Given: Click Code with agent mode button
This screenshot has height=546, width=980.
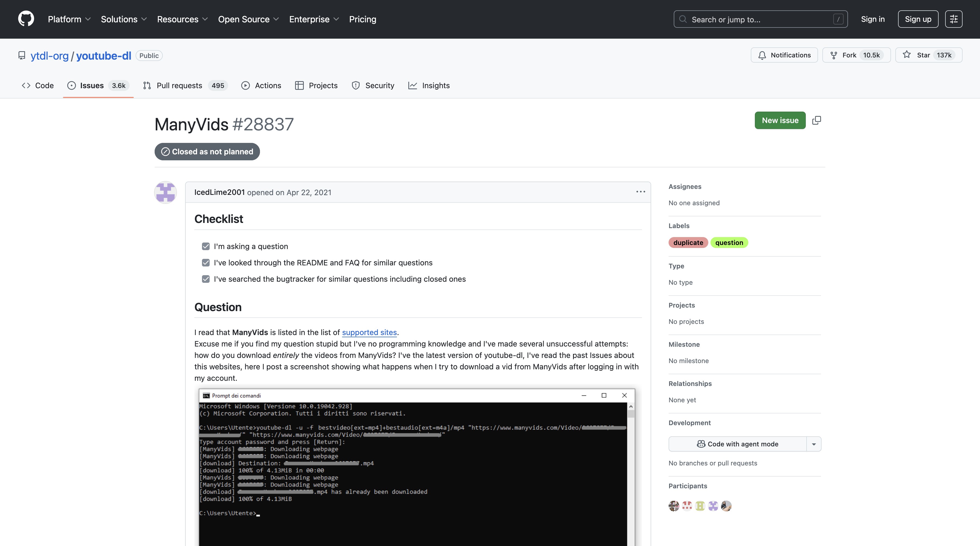Looking at the screenshot, I should coord(737,444).
